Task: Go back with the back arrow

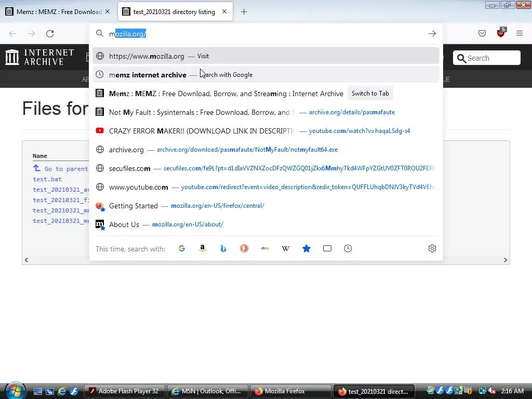Action: click(x=12, y=34)
